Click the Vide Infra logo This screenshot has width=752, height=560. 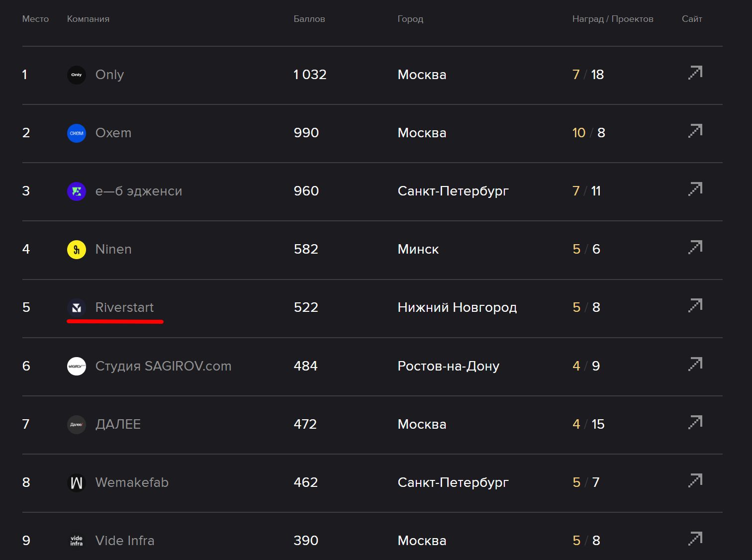coord(77,541)
